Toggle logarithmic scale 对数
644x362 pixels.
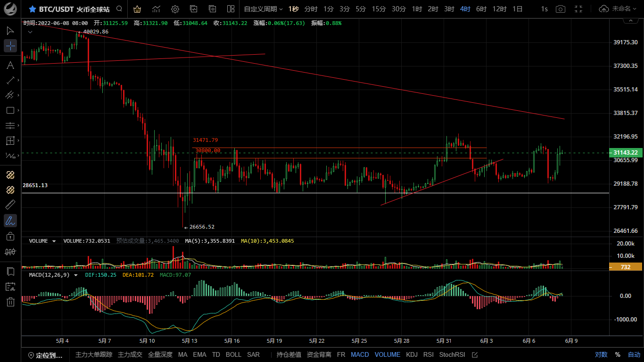pyautogui.click(x=601, y=354)
